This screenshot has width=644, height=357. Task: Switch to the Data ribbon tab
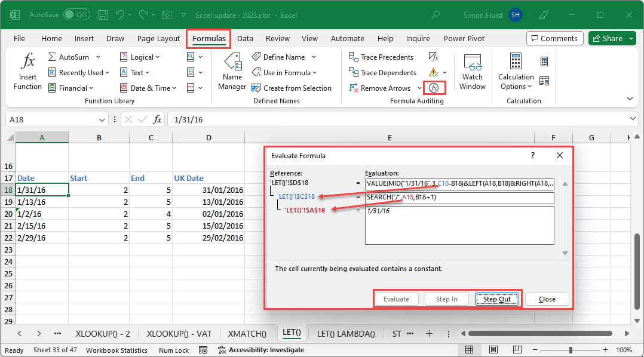click(245, 38)
